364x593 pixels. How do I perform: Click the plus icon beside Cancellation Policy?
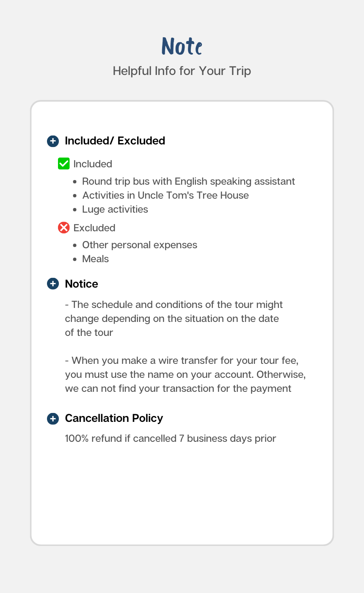52,418
